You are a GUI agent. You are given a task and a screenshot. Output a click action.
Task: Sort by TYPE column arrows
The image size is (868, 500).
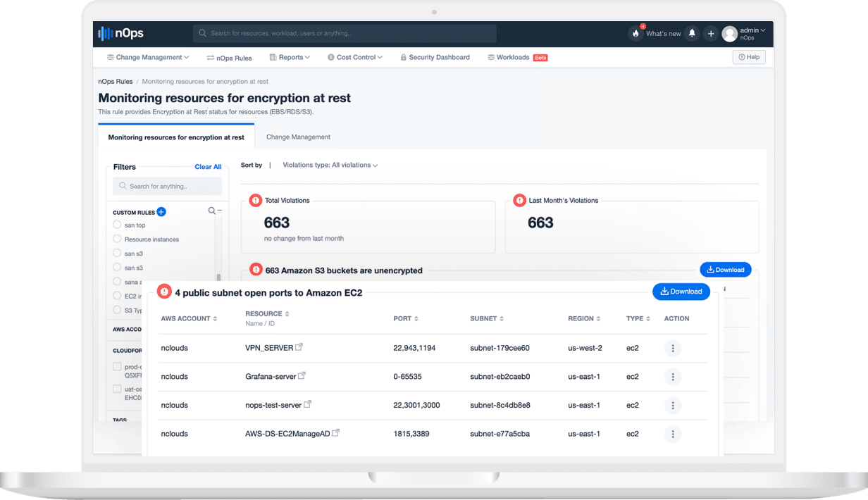[648, 319]
